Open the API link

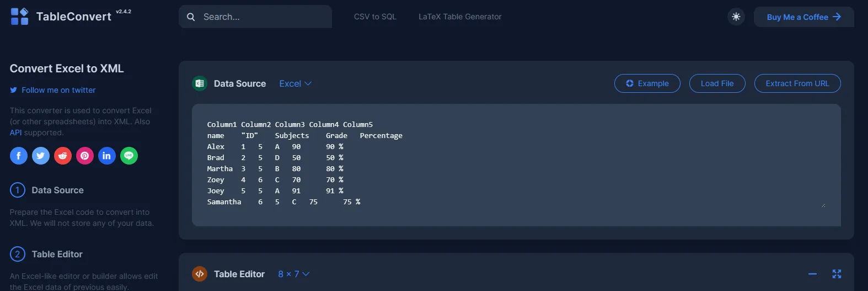click(x=15, y=133)
